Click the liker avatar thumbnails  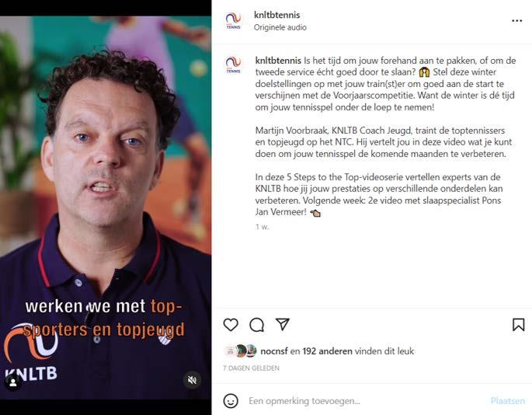241,350
